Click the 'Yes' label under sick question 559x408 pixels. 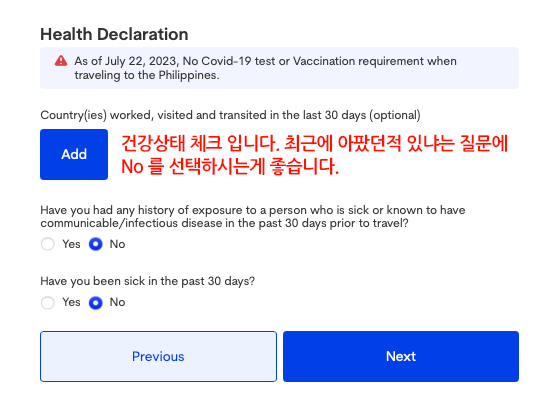pyautogui.click(x=71, y=302)
